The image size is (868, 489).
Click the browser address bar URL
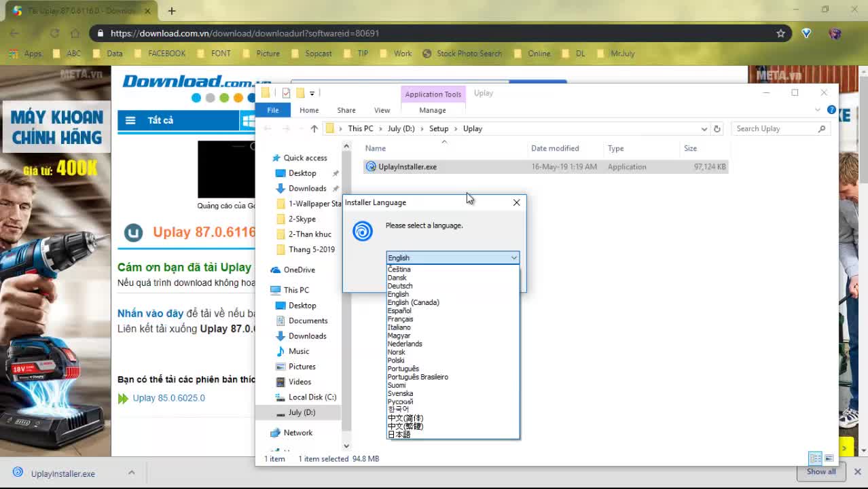tap(245, 33)
